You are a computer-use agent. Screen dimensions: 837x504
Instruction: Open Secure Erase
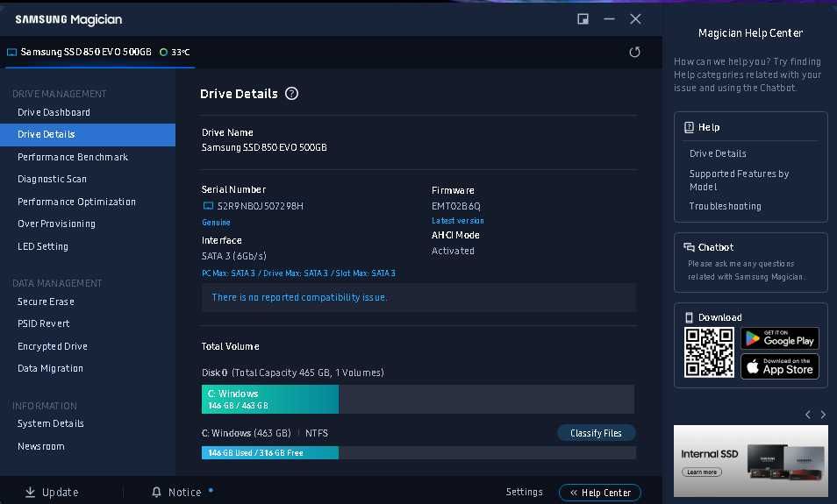click(x=46, y=302)
